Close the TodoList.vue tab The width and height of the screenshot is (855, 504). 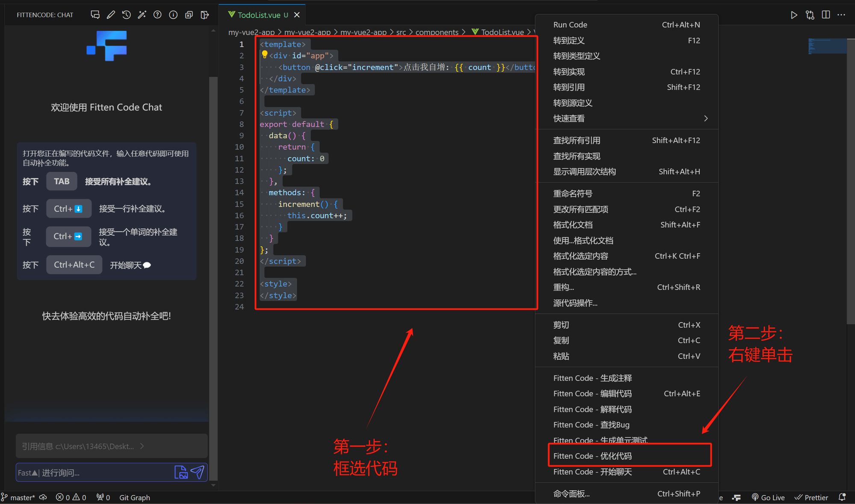pos(297,15)
